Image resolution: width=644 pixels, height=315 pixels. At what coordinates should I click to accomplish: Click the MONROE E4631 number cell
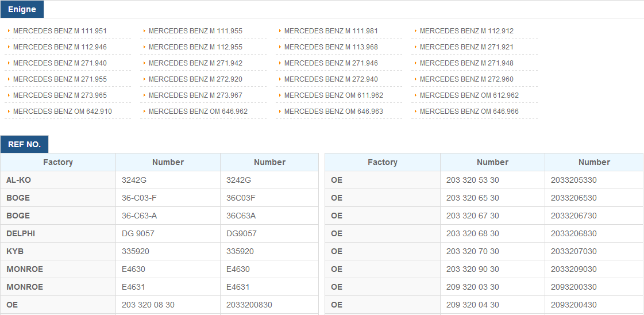pos(168,287)
